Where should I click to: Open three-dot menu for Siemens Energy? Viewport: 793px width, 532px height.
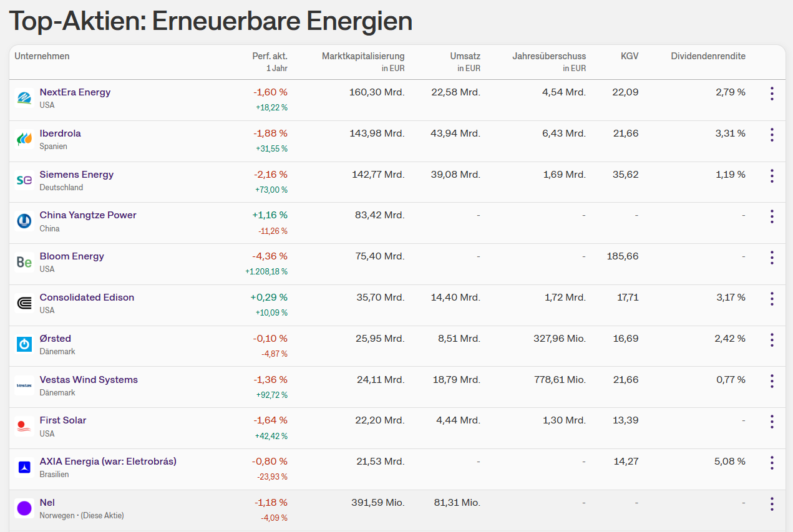[772, 176]
